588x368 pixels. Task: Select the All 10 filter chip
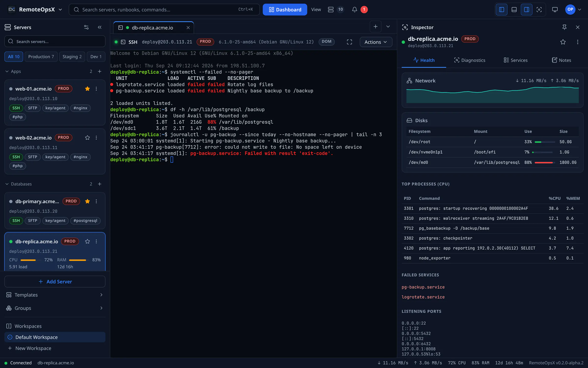click(x=14, y=57)
